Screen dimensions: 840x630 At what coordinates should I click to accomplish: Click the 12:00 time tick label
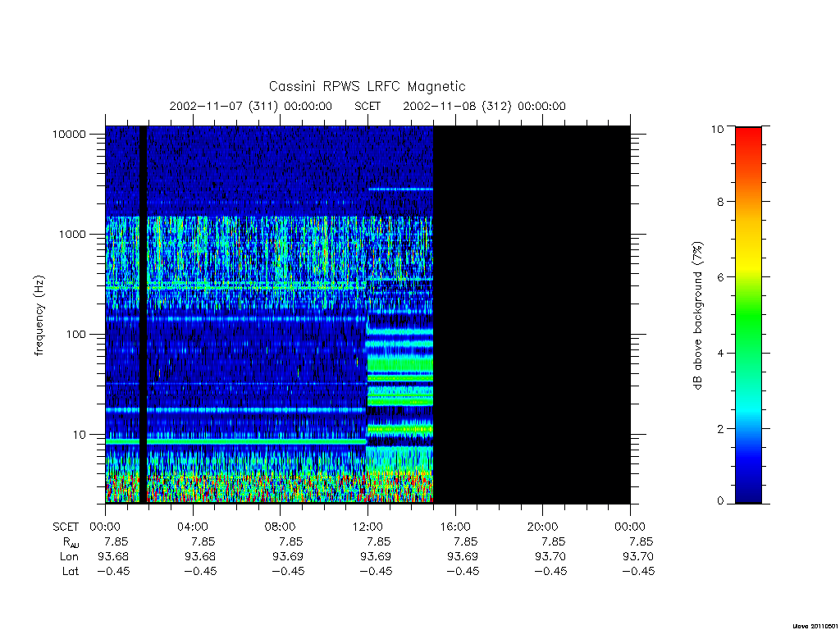[367, 527]
